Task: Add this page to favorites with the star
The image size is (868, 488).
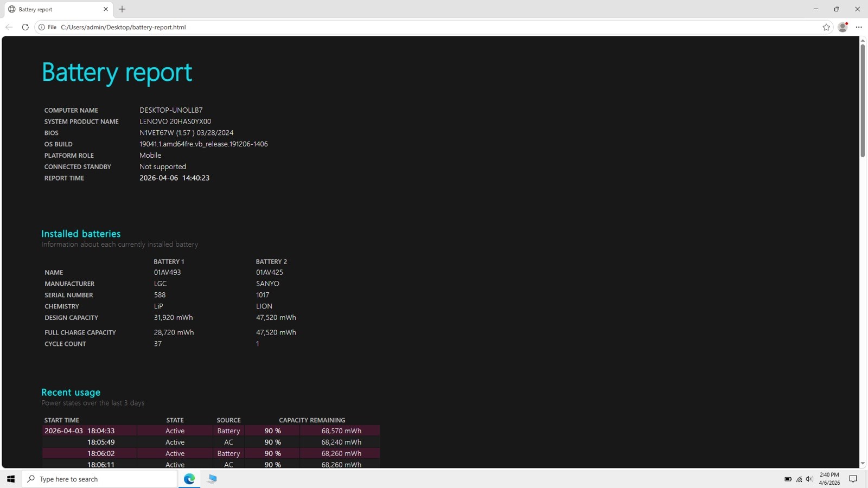Action: point(826,27)
